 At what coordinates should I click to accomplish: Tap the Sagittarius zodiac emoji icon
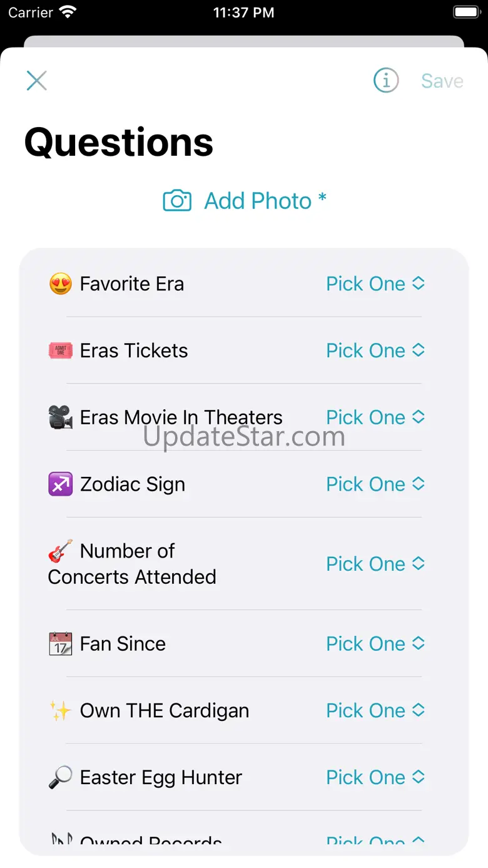(61, 484)
